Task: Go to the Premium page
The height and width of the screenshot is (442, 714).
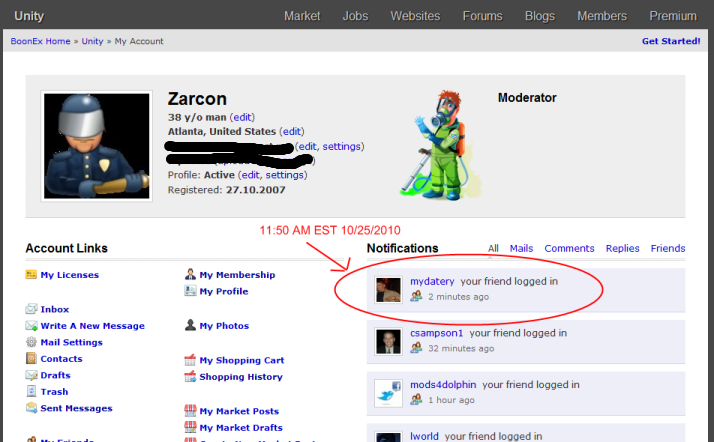Action: [673, 16]
